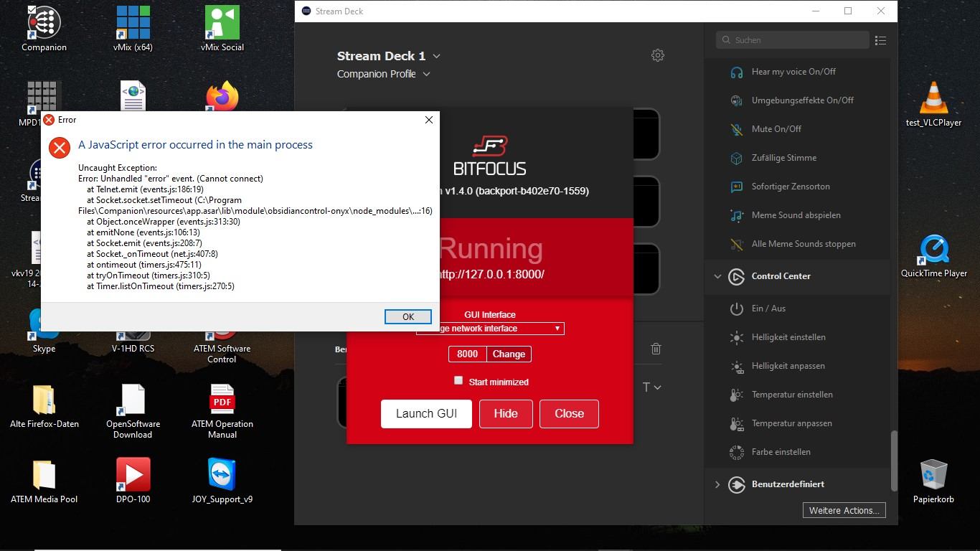Enable the Start minimized checkbox

458,381
